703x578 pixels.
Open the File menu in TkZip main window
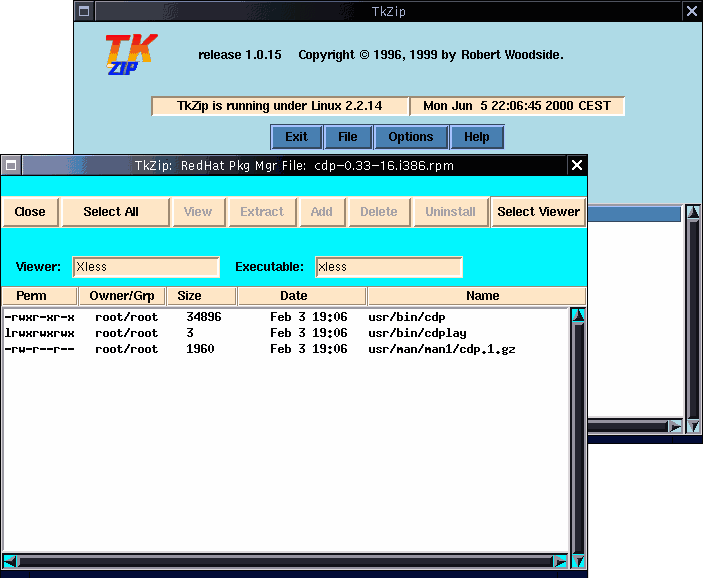(x=348, y=137)
